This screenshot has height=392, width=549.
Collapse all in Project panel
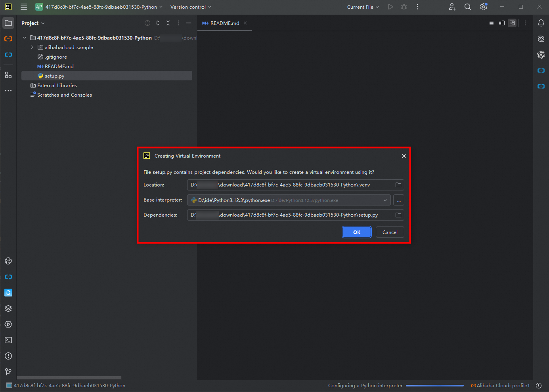[x=168, y=23]
